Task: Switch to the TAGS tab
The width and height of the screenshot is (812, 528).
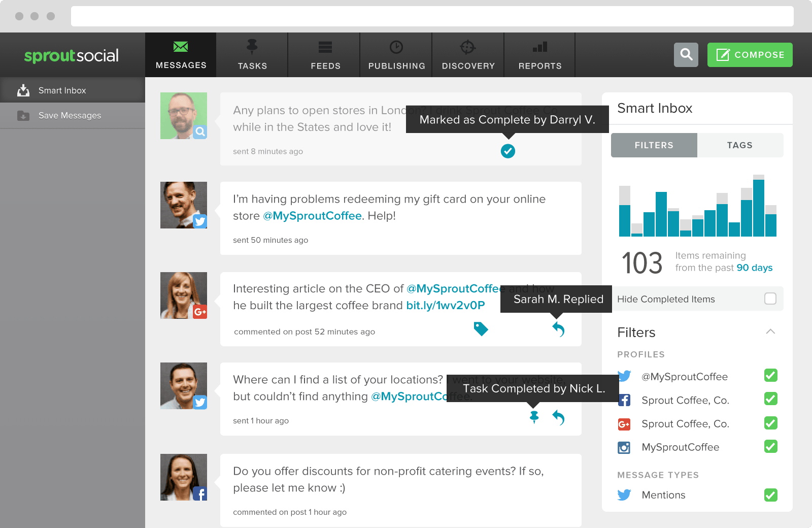Action: pos(740,145)
